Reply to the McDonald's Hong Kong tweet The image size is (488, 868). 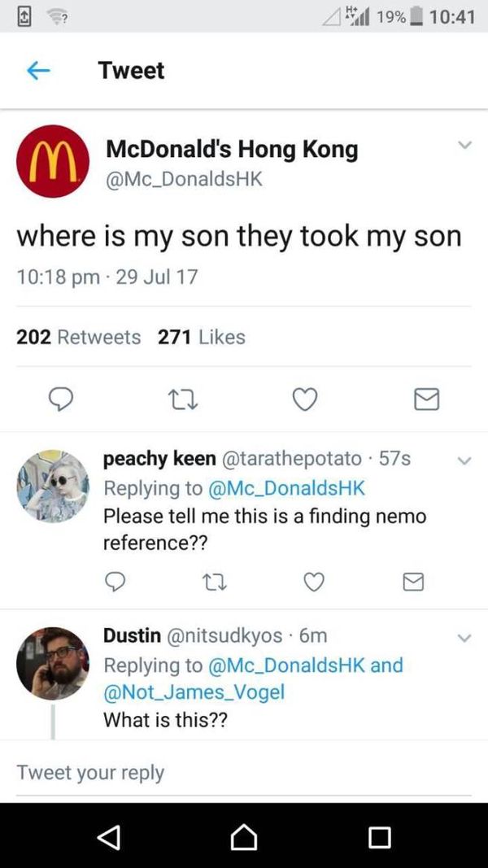coord(62,399)
